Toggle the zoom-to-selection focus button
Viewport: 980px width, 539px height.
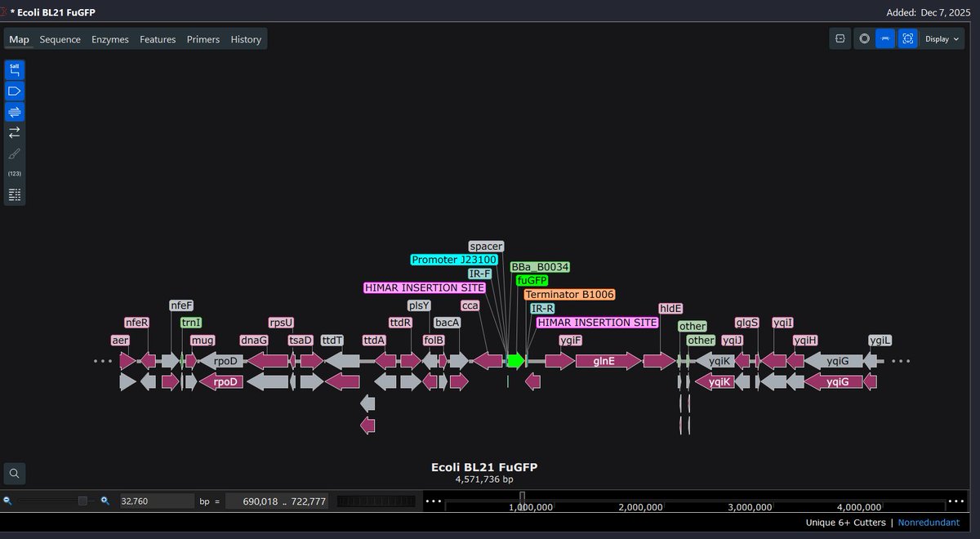tap(907, 38)
